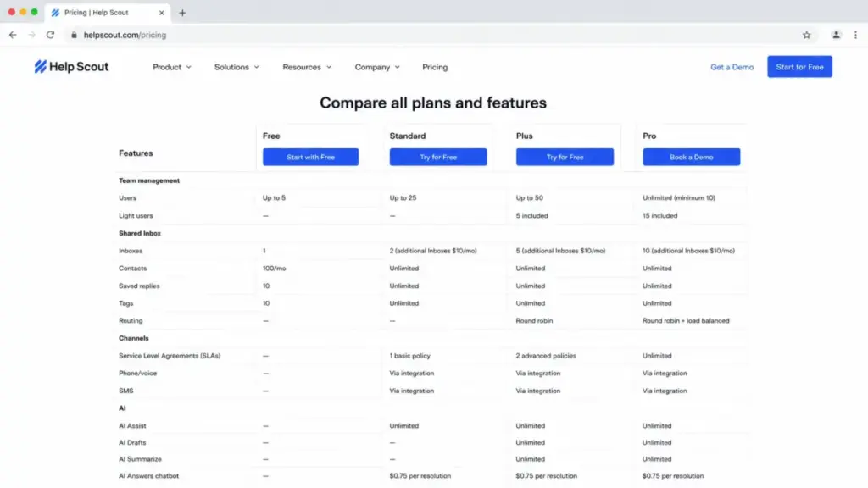Click the Contacts row label
Screen dimensions: 868x488
(x=133, y=269)
